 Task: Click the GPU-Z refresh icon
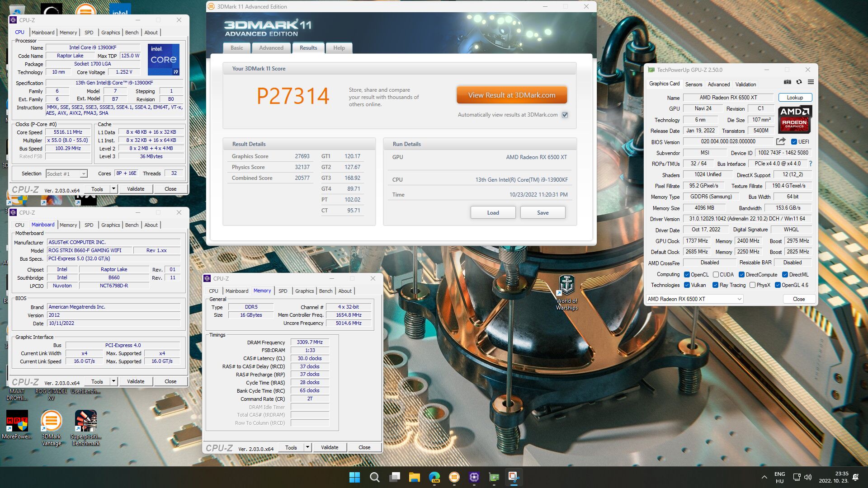tap(799, 82)
